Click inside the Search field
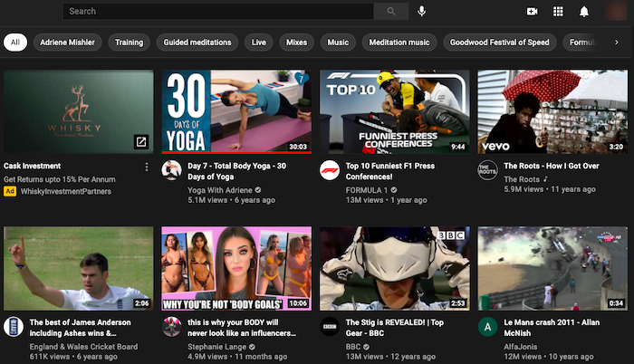Image resolution: width=634 pixels, height=364 pixels. pyautogui.click(x=218, y=12)
